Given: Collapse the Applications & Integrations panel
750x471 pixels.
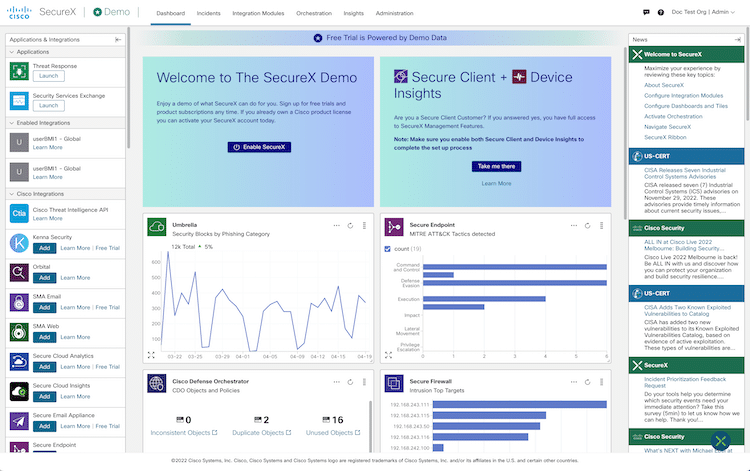Looking at the screenshot, I should coord(118,40).
